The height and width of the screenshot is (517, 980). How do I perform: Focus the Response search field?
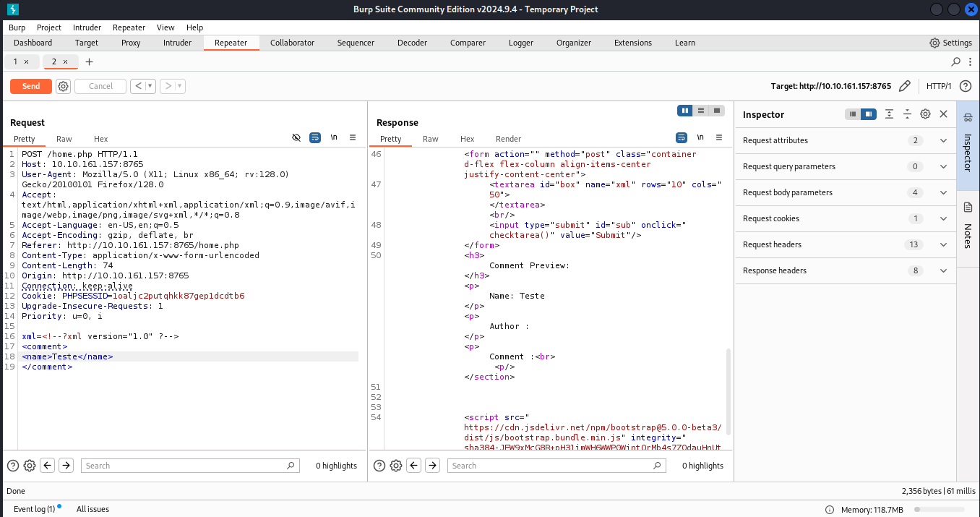556,466
